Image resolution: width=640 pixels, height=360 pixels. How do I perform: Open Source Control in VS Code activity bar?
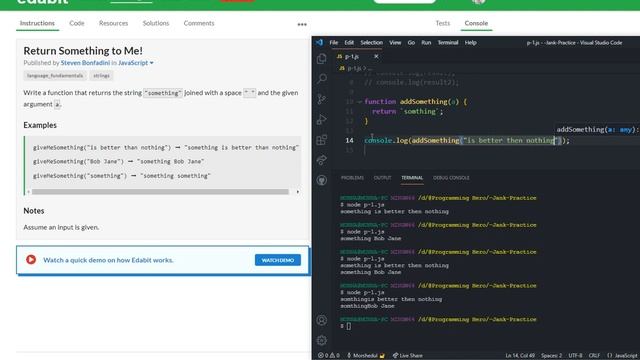click(322, 99)
